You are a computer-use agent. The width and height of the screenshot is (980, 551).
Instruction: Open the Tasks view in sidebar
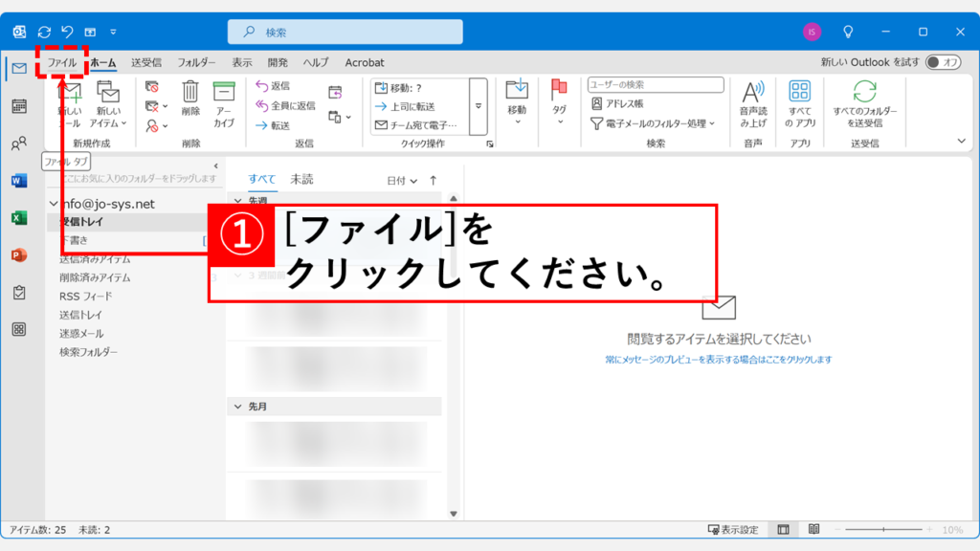tap(19, 293)
